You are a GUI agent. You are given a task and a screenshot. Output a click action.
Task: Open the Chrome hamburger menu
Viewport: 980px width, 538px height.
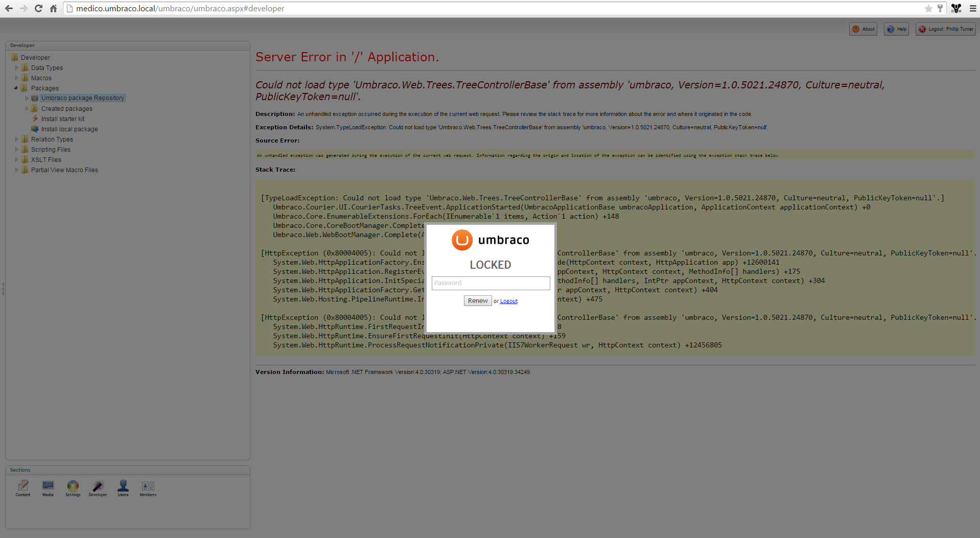(973, 8)
